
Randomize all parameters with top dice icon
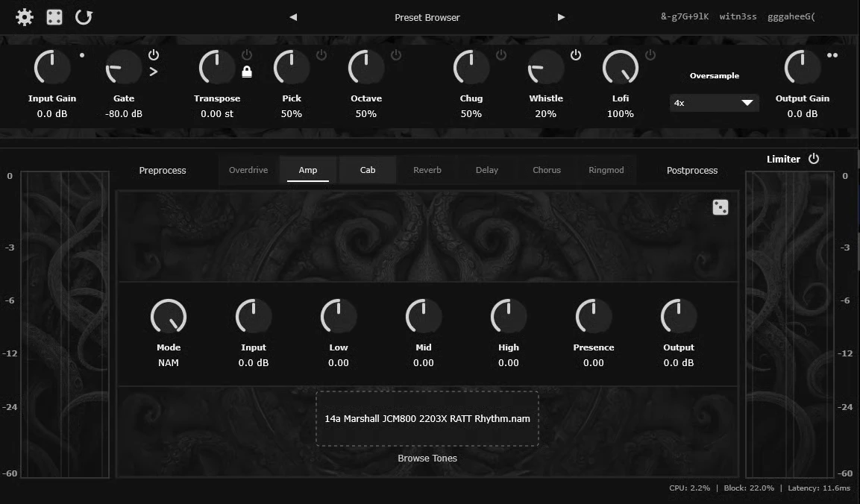(x=54, y=17)
